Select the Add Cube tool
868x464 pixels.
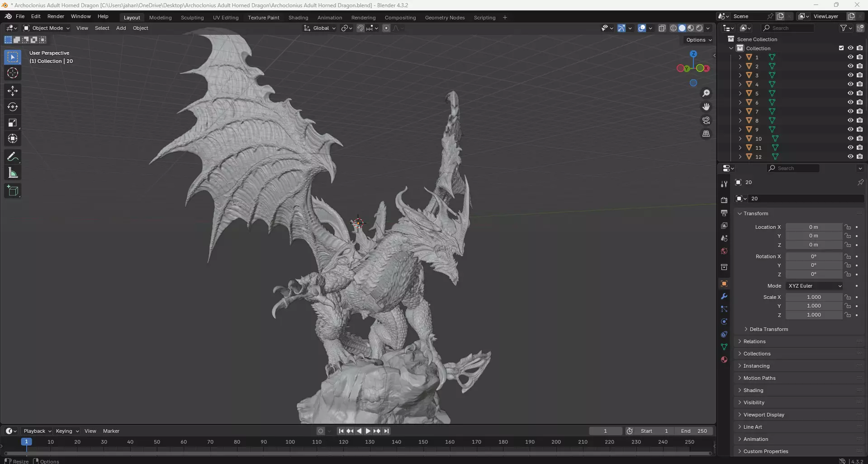[13, 191]
